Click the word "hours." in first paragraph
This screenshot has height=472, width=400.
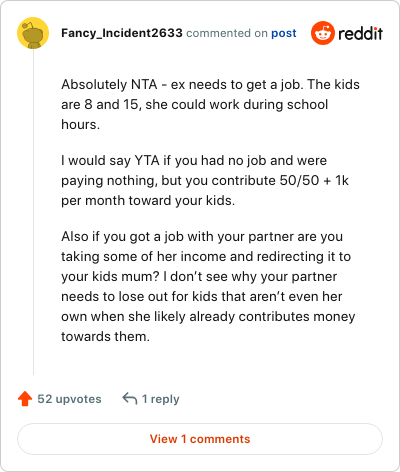pos(81,124)
